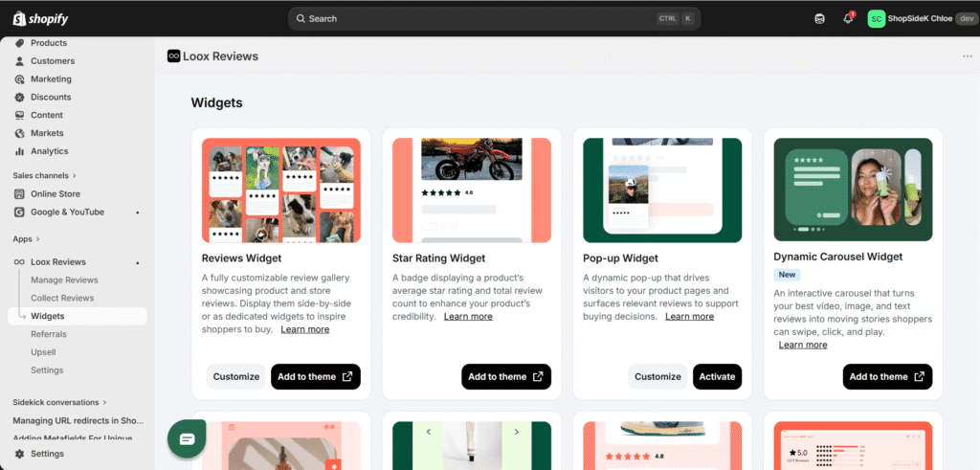Expand Sidekick conversations section

pos(60,402)
